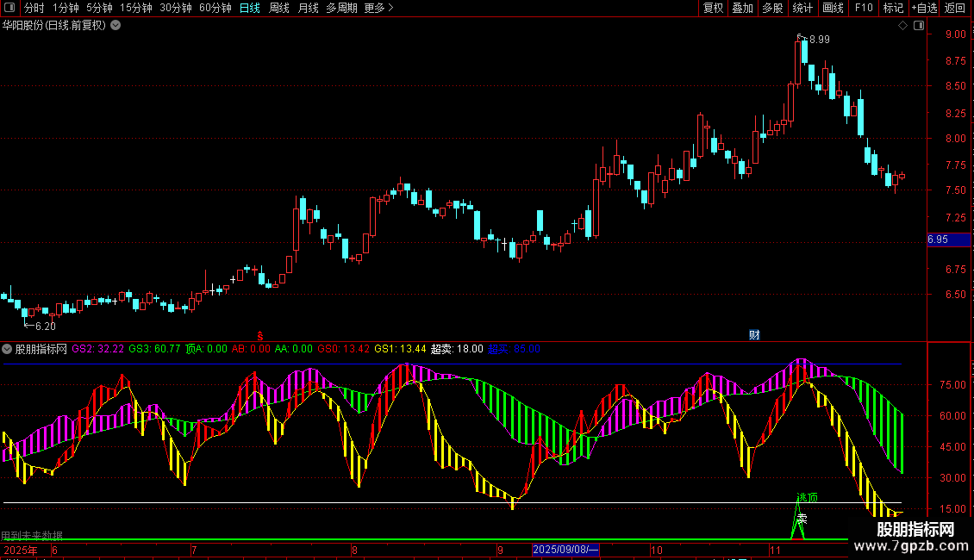Click the 2025/09/08 date marker on timeline
This screenshot has height=560, width=974.
[565, 550]
